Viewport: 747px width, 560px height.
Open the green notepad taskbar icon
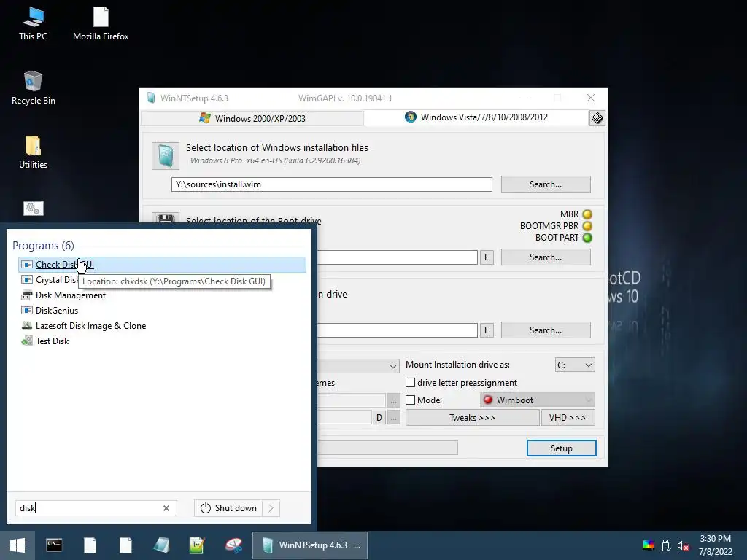point(197,545)
